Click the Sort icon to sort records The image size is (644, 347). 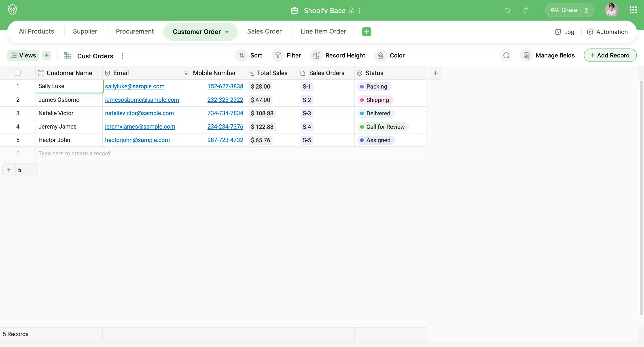point(241,55)
